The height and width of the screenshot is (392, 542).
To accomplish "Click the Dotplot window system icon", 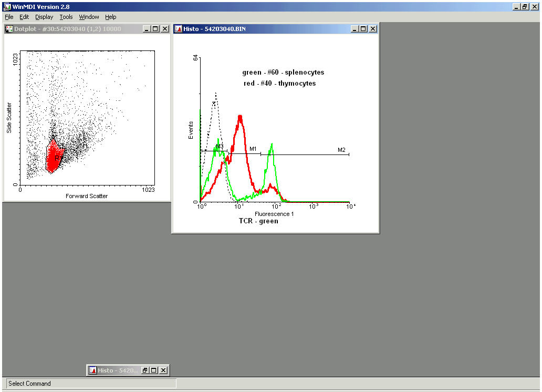I will tap(9, 29).
